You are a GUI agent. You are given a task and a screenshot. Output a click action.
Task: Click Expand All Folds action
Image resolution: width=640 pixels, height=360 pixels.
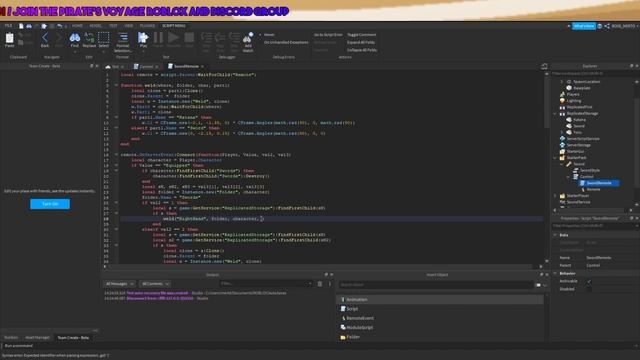pyautogui.click(x=361, y=42)
